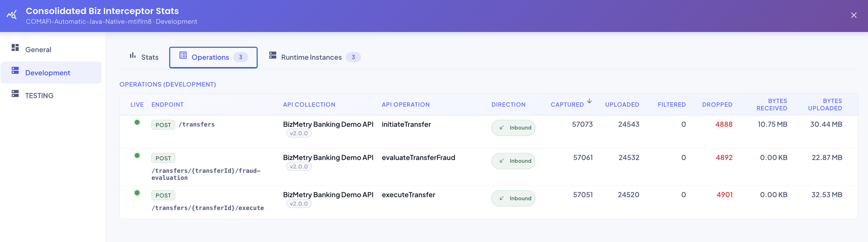Click the Operations count badge

[241, 57]
